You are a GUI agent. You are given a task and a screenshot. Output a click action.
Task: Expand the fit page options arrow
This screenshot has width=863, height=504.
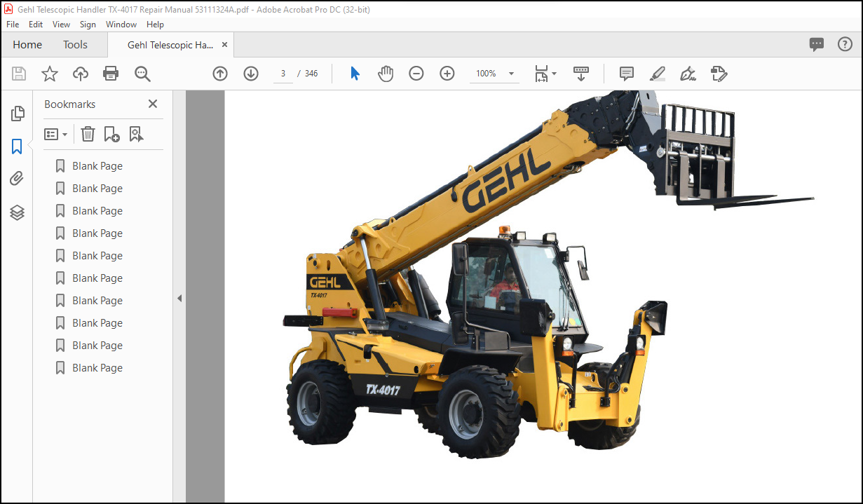[554, 74]
